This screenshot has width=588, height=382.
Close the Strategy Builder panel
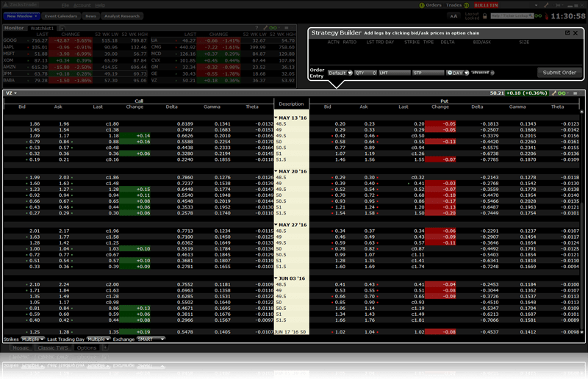point(576,33)
